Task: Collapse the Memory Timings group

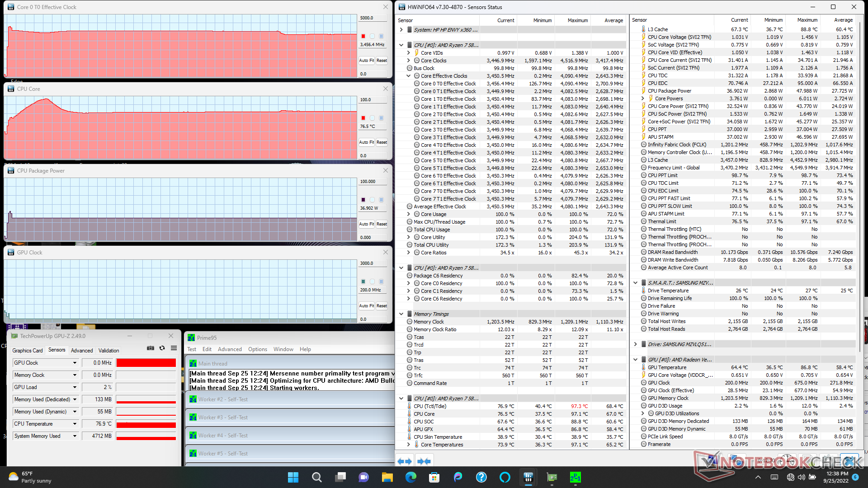Action: click(401, 314)
